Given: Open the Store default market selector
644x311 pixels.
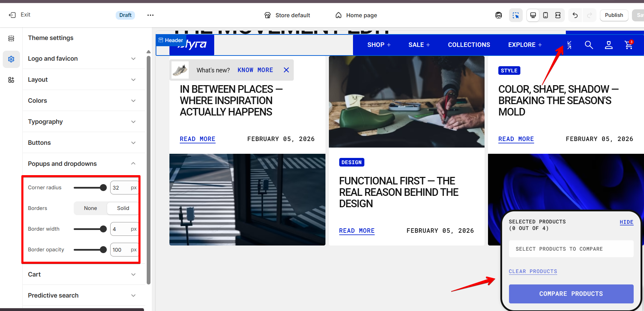Looking at the screenshot, I should pyautogui.click(x=287, y=15).
